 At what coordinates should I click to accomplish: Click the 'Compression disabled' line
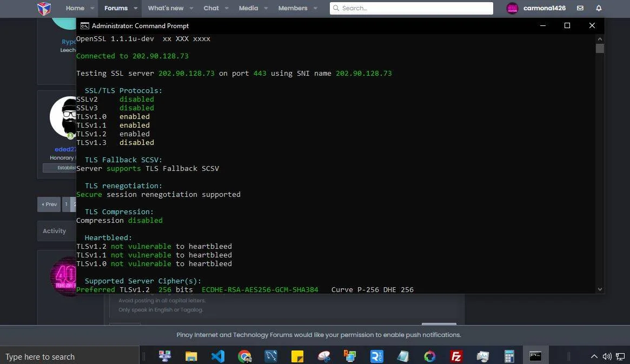tap(120, 220)
